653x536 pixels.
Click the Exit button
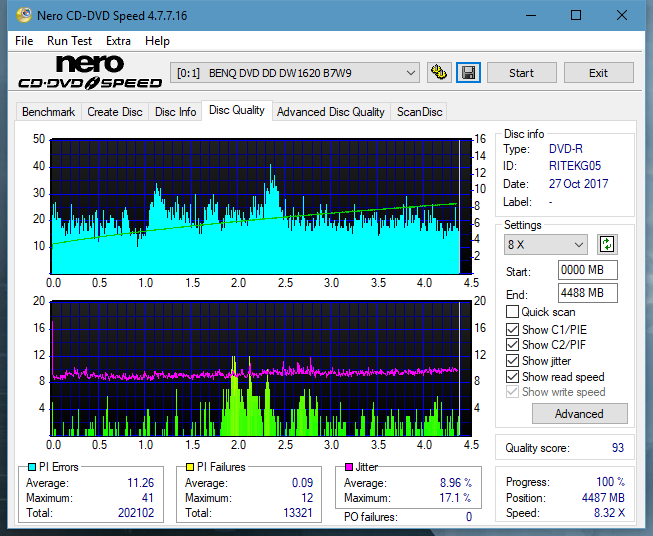pyautogui.click(x=598, y=73)
